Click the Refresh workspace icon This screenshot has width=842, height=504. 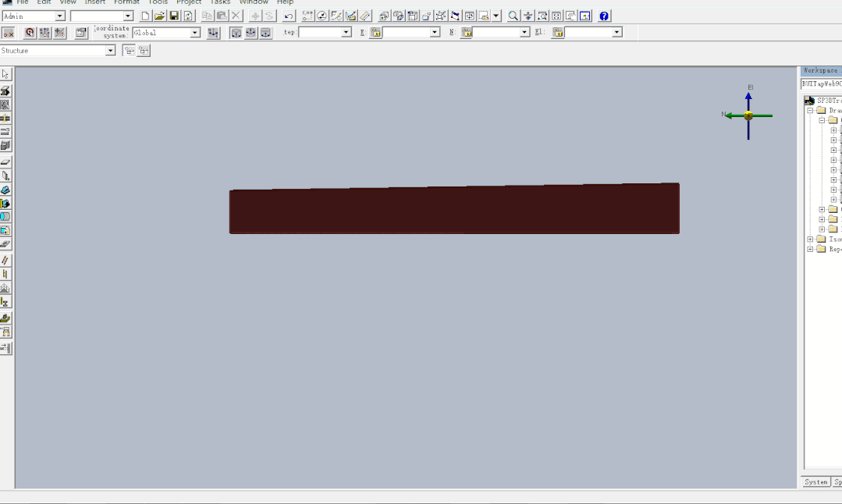189,16
